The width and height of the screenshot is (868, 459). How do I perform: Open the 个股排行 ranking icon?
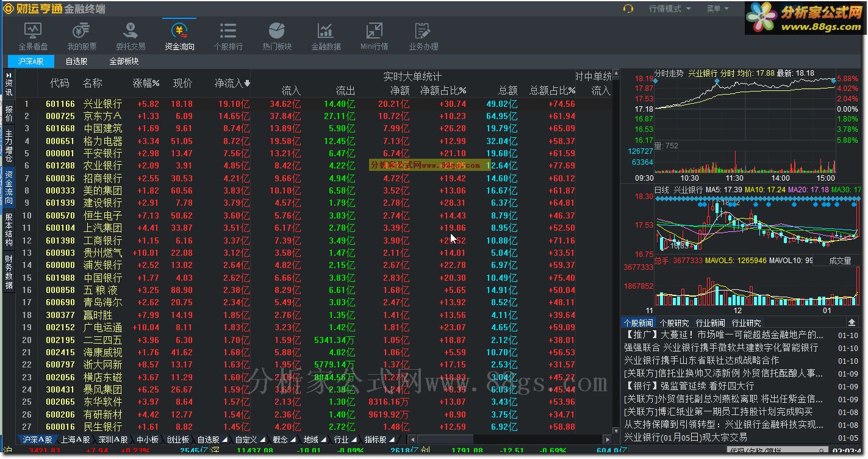228,36
